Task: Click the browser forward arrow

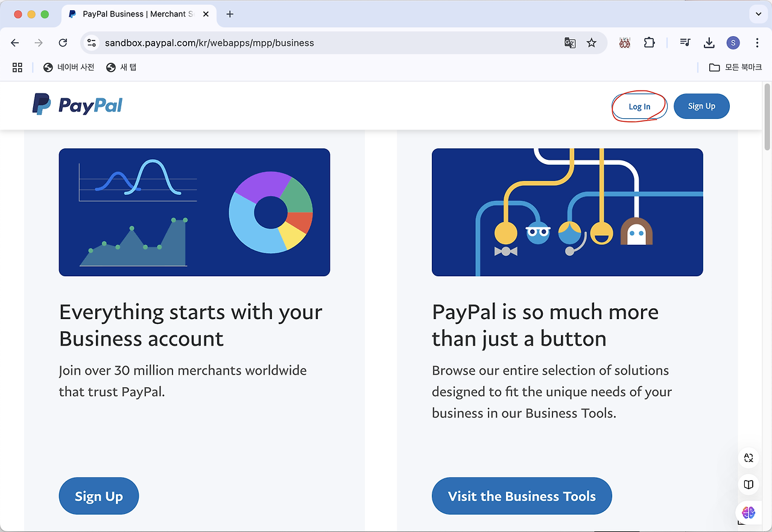Action: point(39,43)
